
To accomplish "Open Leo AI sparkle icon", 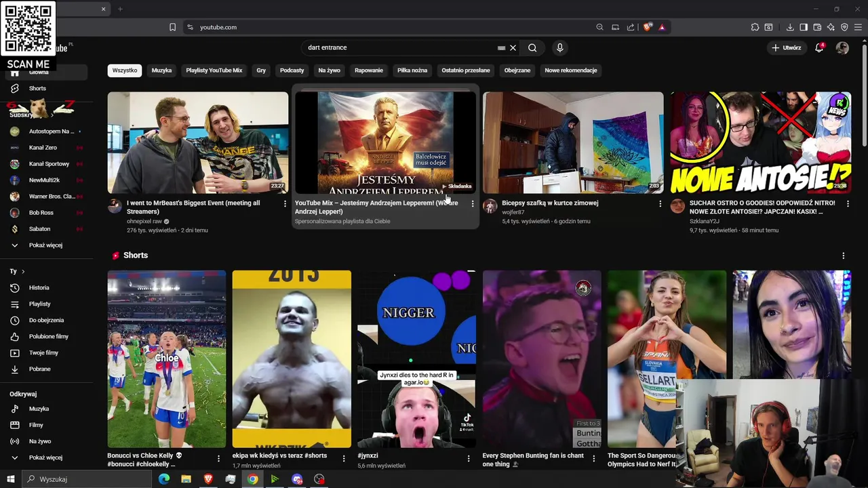I will pos(831,27).
